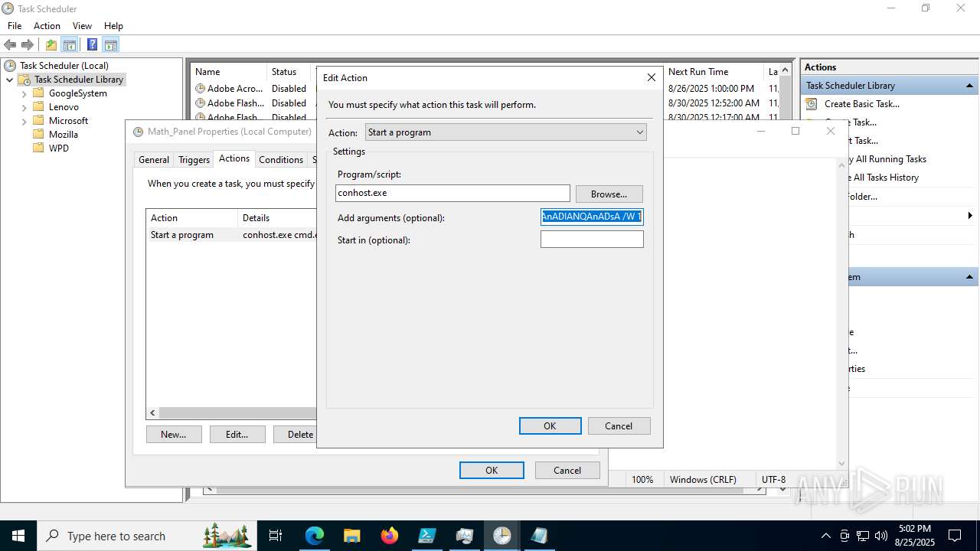Click OK in Math_Panel Properties
The width and height of the screenshot is (980, 551).
tap(492, 471)
